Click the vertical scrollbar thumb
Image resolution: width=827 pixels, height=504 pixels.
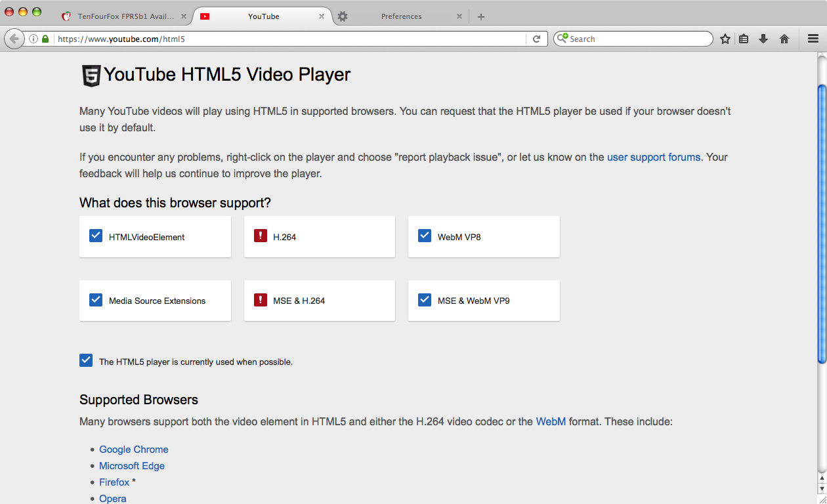click(x=822, y=223)
